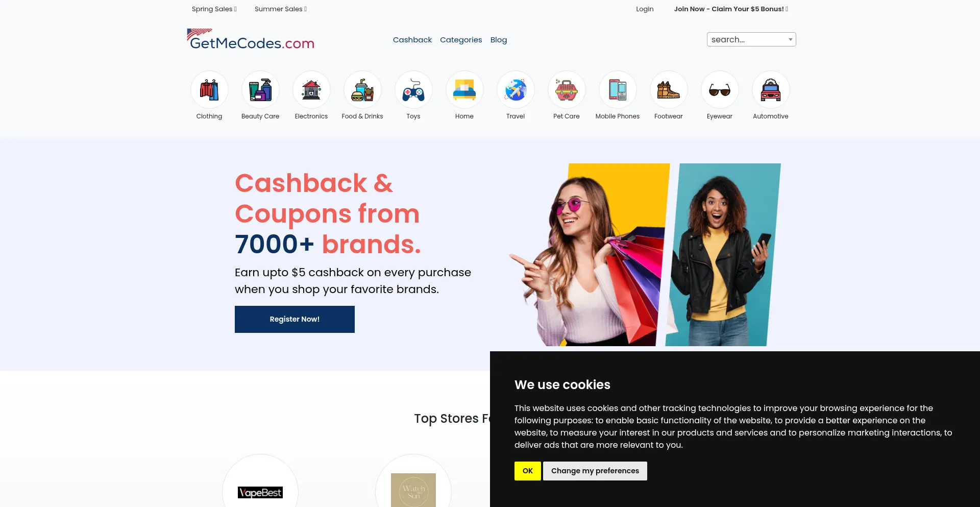The image size is (980, 507).
Task: Click the Register Now! button
Action: [x=295, y=319]
